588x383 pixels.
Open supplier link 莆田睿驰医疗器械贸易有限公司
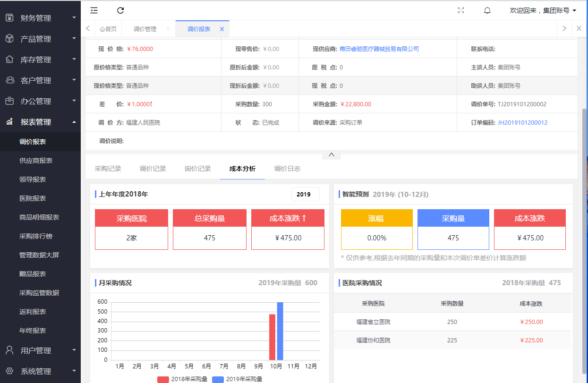379,49
